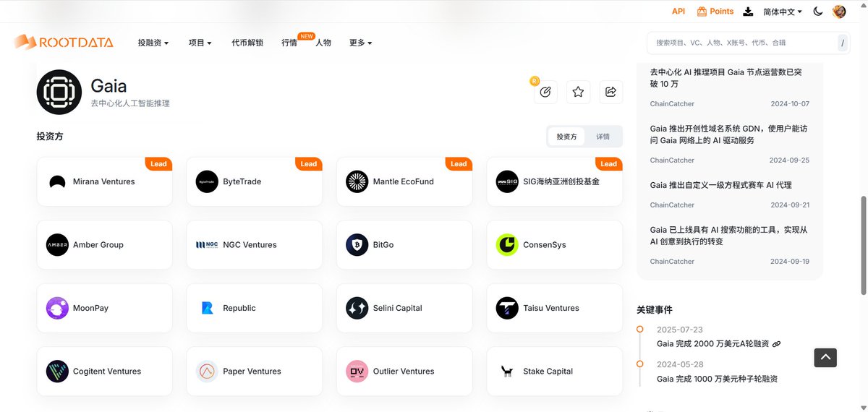Click Outlier Ventures logo icon
Viewport: 868px width, 412px height.
coord(357,372)
